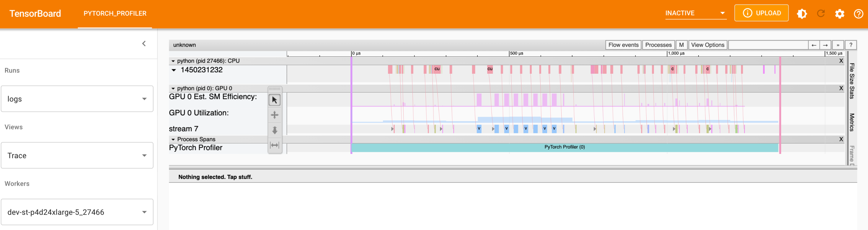Collapse the Process Spans group
The width and height of the screenshot is (868, 230).
click(x=173, y=139)
